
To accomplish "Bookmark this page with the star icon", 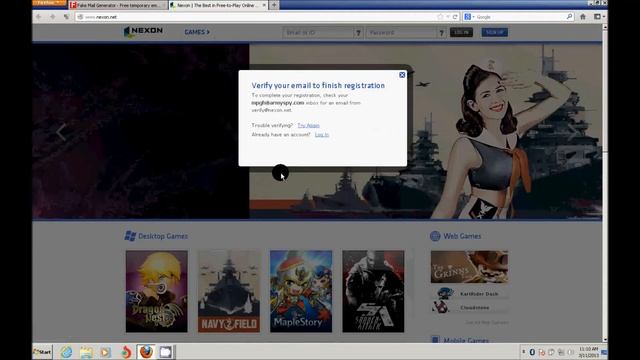I will [440, 17].
